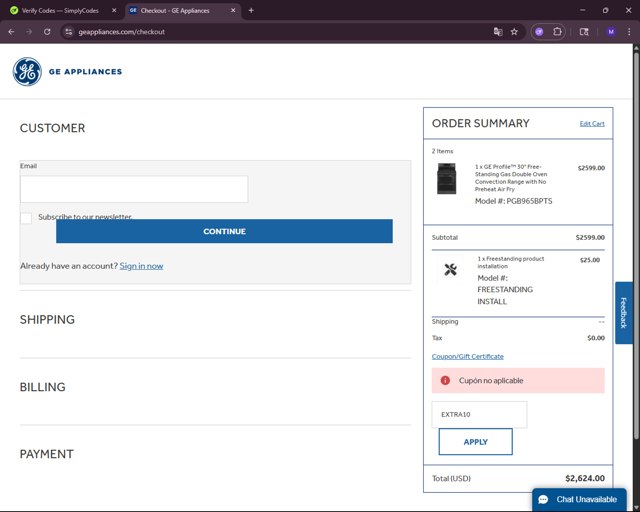Click the 2 Items label
This screenshot has height=512, width=640.
442,151
